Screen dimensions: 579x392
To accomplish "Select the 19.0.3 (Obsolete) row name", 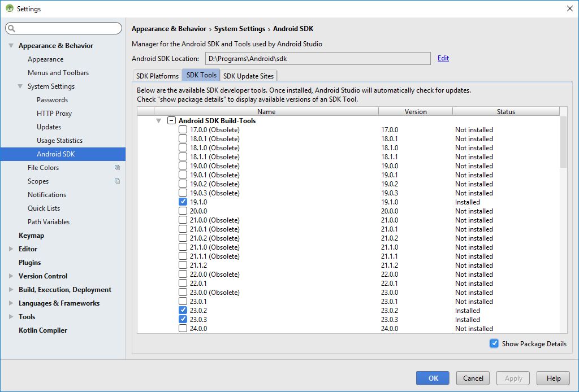I will (x=214, y=193).
